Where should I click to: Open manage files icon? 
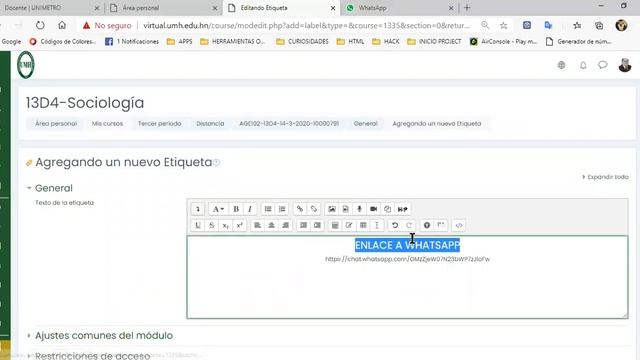[x=387, y=209]
